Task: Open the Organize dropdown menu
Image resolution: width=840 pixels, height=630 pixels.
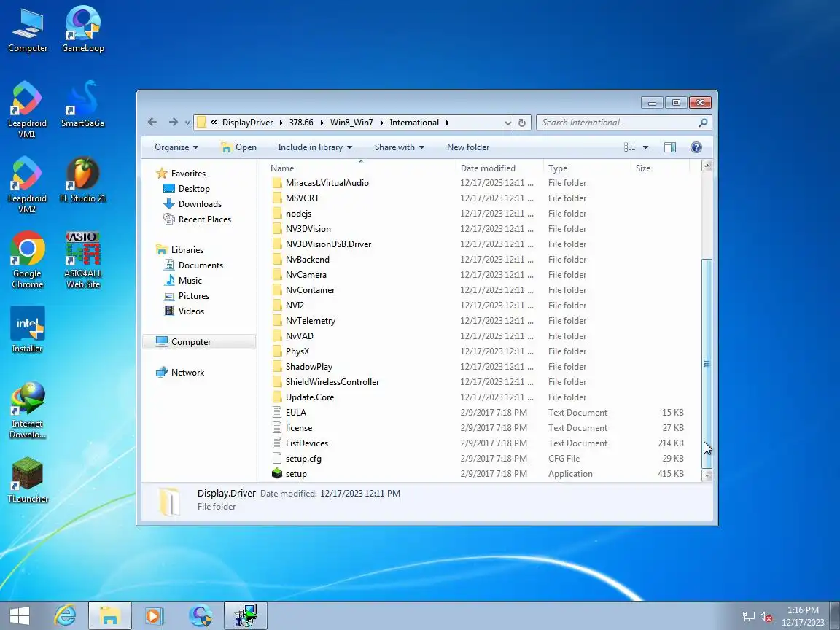Action: tap(176, 147)
